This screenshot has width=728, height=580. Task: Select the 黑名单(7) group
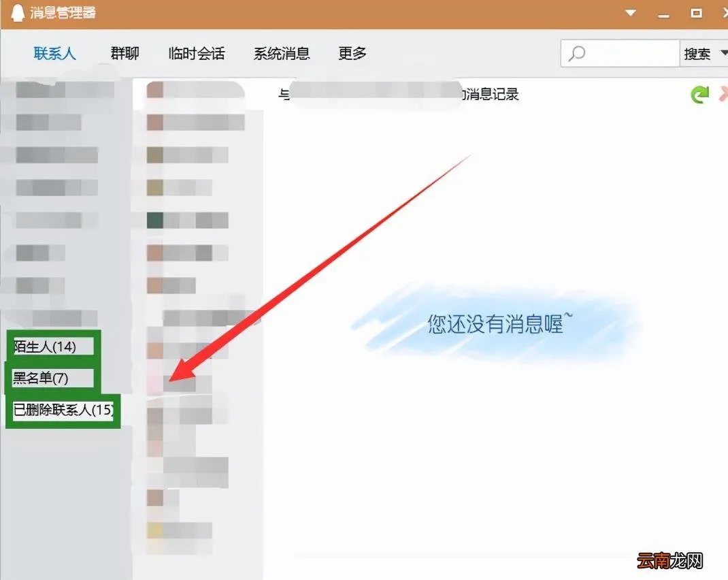tap(41, 378)
